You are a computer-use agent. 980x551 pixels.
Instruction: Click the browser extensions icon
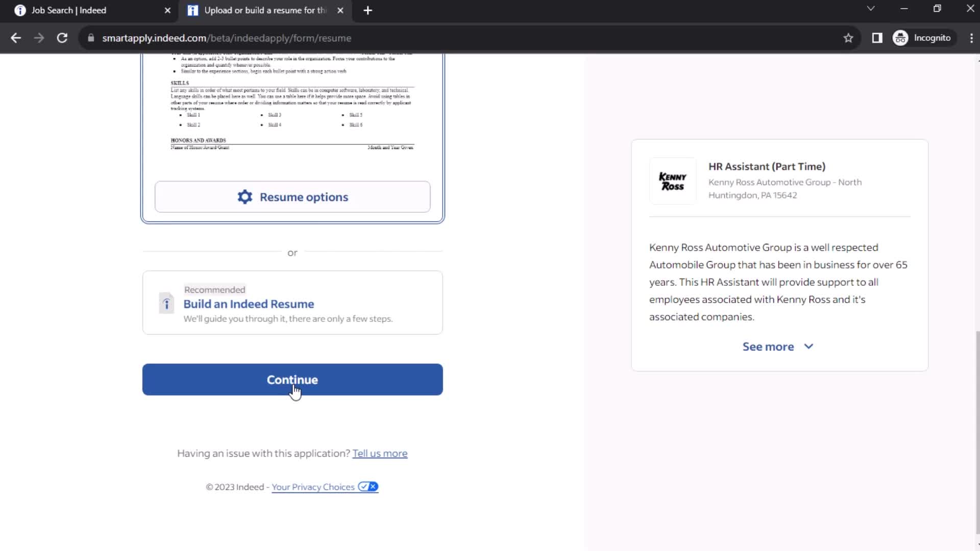click(877, 38)
